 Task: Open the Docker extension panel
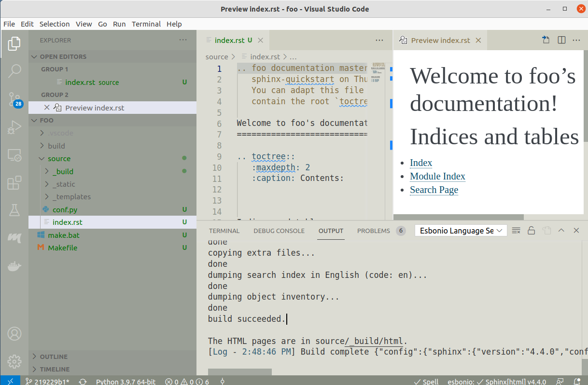click(x=14, y=266)
